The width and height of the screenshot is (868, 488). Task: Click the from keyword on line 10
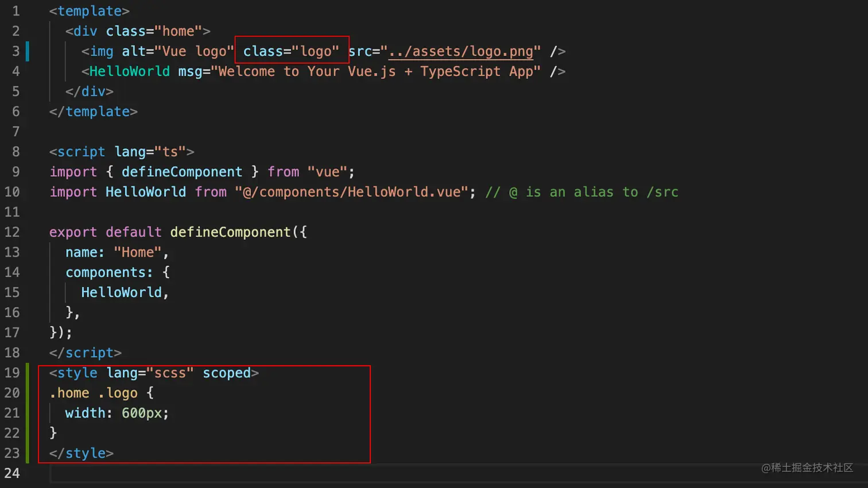[211, 192]
